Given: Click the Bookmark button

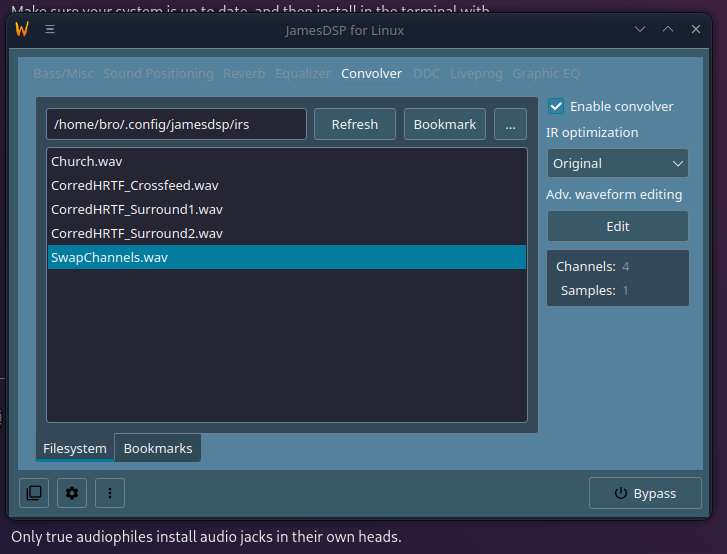Looking at the screenshot, I should click(x=445, y=124).
